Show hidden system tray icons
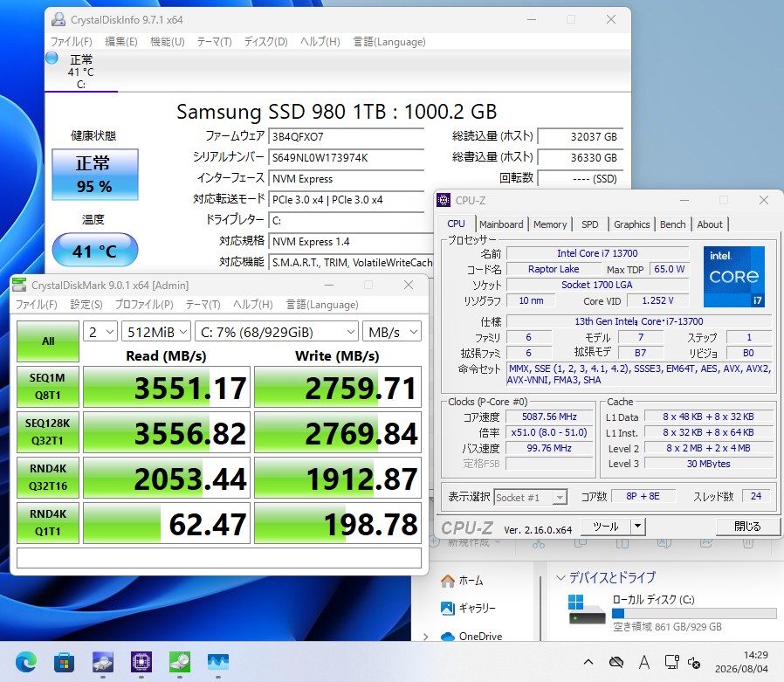 tap(588, 663)
